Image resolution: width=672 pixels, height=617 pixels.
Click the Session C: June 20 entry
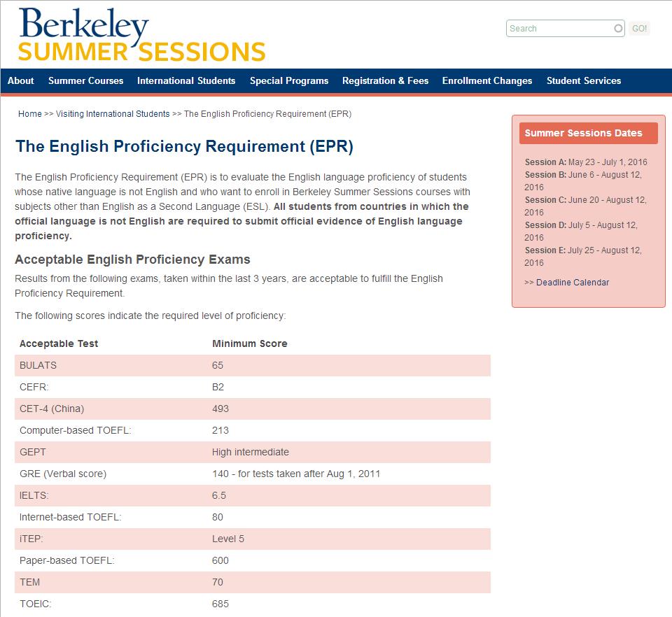point(585,206)
